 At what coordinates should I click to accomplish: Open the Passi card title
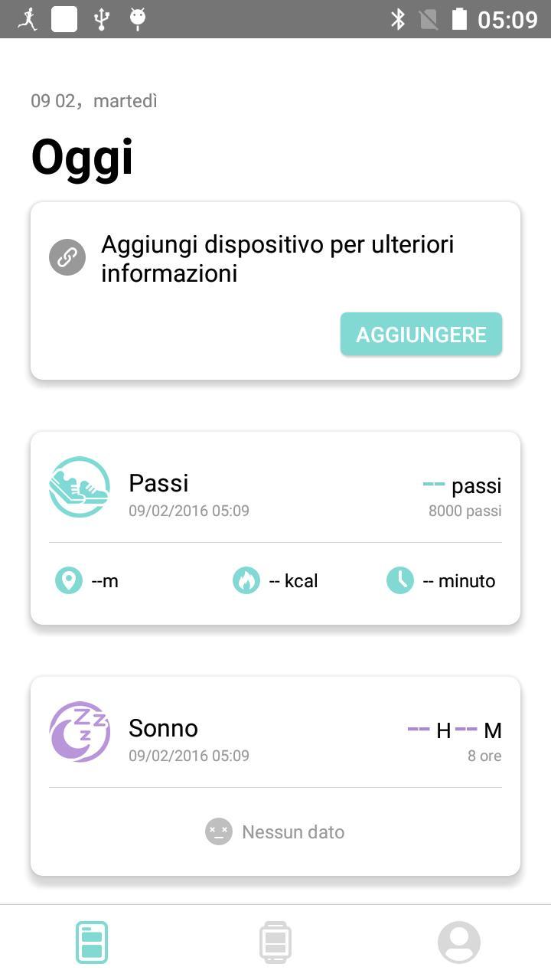click(158, 483)
